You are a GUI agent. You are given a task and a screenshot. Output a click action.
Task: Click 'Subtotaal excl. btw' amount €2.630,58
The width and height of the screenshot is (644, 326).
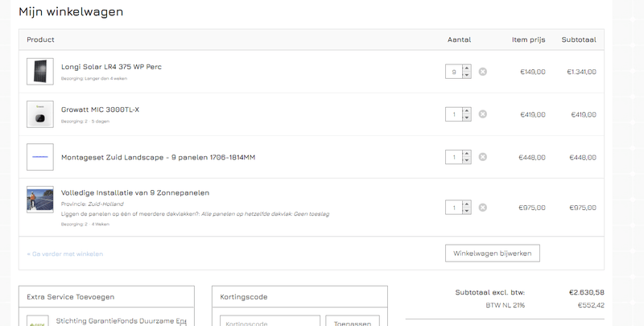(x=587, y=292)
